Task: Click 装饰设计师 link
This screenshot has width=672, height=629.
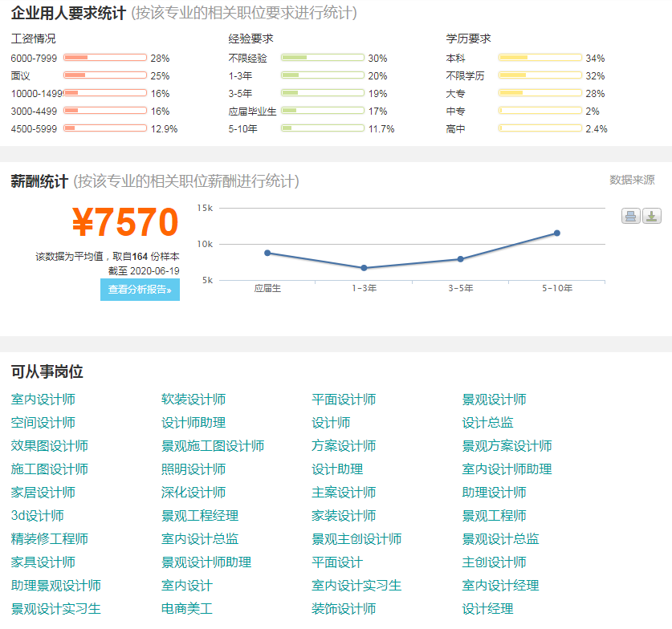Action: (x=344, y=608)
